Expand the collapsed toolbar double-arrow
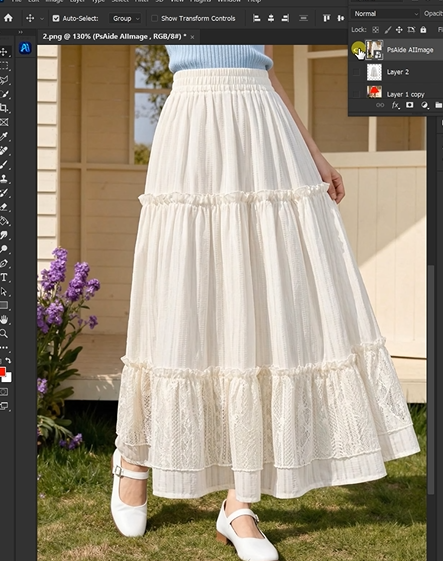The image size is (443, 561). point(20,32)
